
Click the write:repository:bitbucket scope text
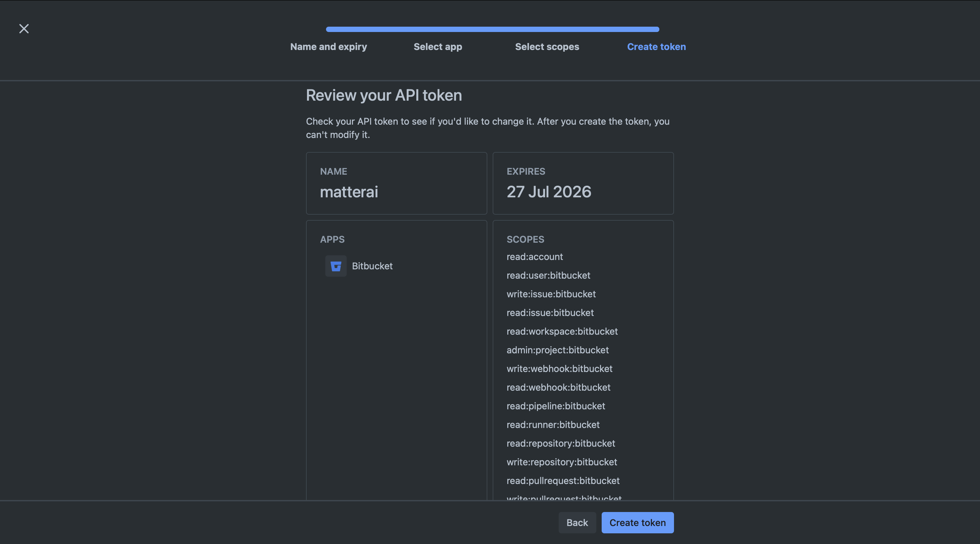(x=562, y=462)
